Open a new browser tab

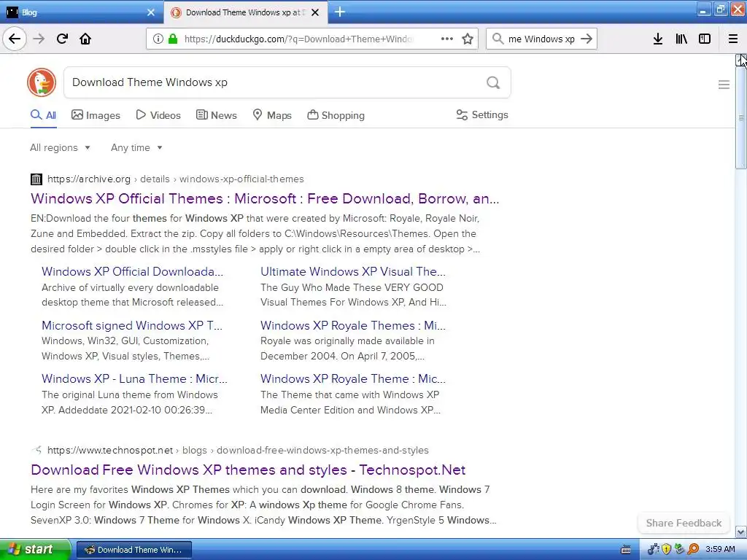(x=340, y=12)
